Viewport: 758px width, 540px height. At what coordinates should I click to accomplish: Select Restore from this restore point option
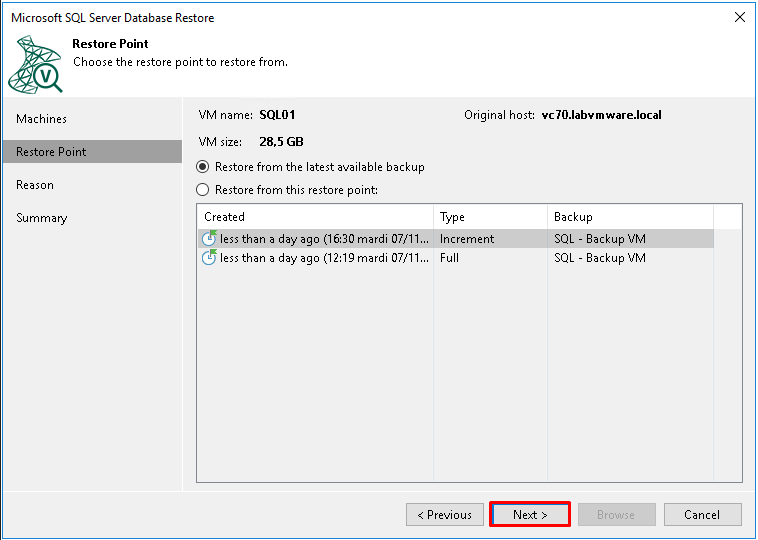coord(287,190)
